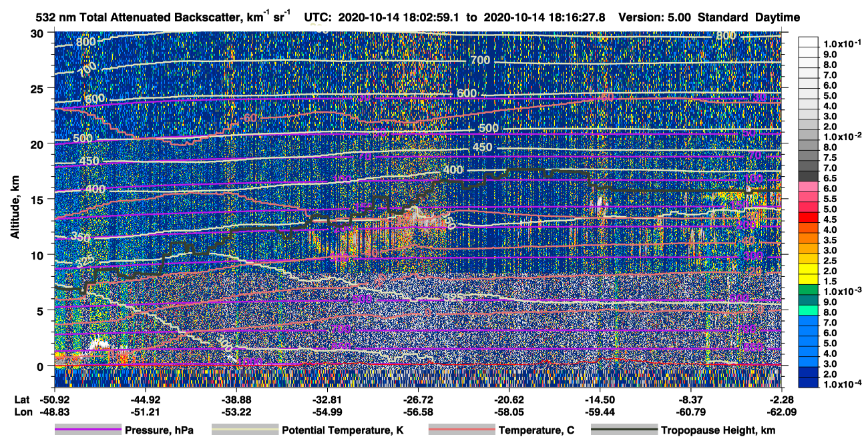Pick the 3.5 orange colorbar segment

[x=807, y=240]
